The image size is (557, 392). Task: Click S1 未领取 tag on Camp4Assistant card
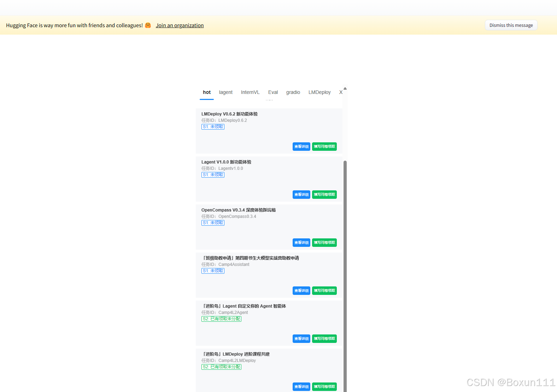tap(213, 271)
